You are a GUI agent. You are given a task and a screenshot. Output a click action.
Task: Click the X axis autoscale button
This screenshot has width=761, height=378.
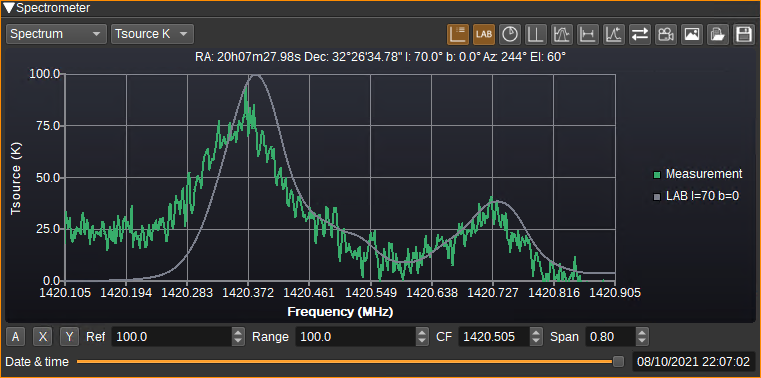click(43, 337)
